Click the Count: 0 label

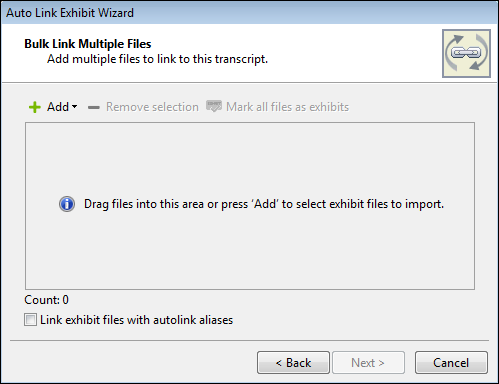[x=46, y=300]
